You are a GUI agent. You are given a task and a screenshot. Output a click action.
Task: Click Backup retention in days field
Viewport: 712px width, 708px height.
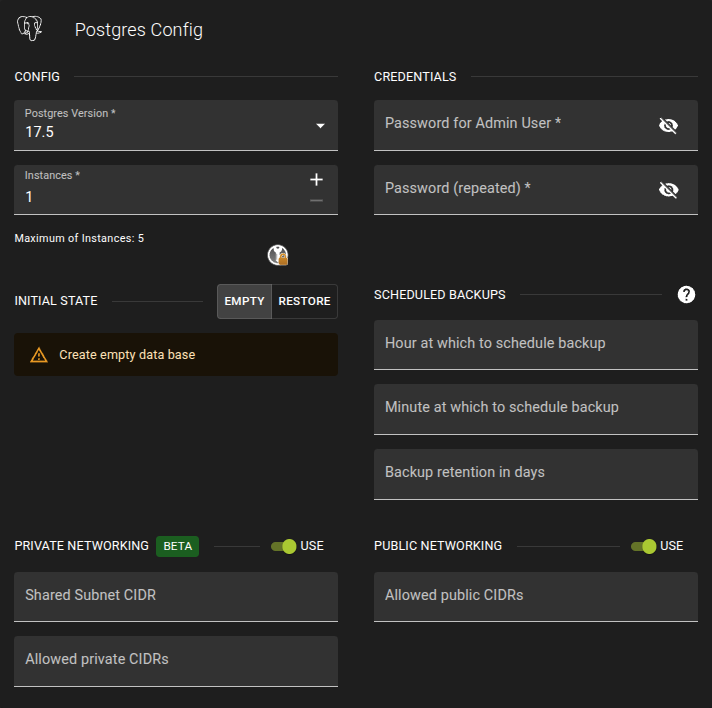[x=536, y=475]
